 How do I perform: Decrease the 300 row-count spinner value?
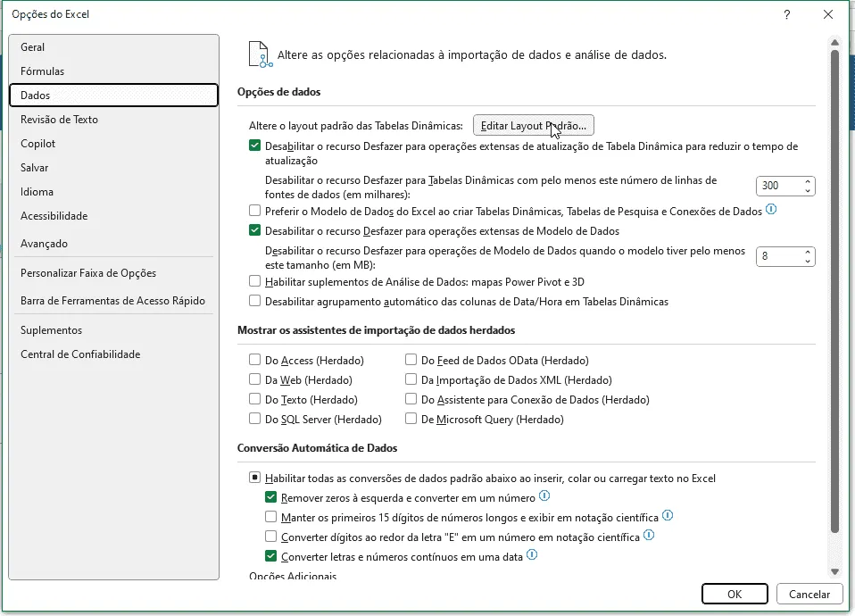808,190
